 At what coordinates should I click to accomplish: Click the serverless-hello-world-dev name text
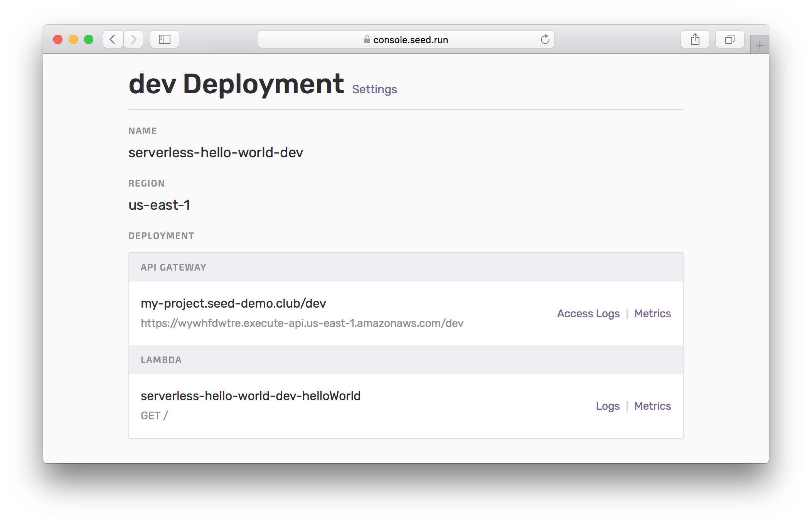(216, 153)
